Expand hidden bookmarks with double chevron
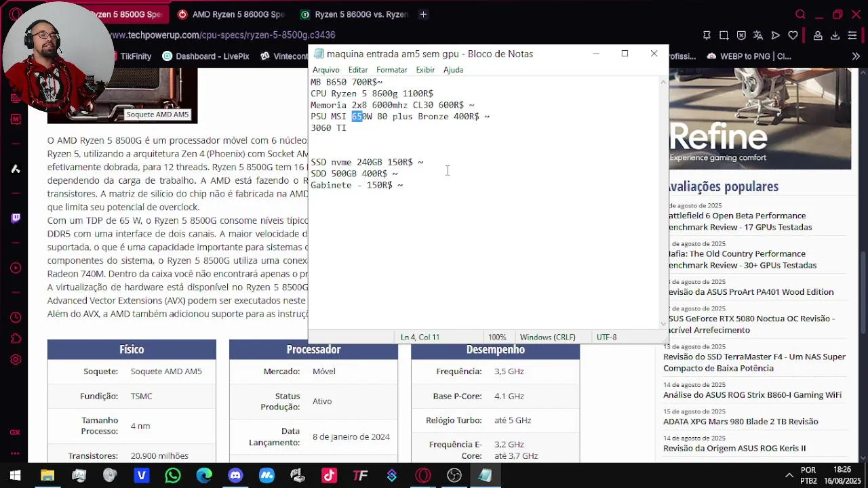 [x=856, y=56]
